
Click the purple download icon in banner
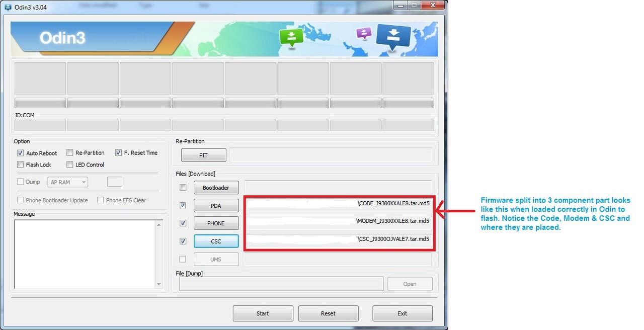[364, 34]
